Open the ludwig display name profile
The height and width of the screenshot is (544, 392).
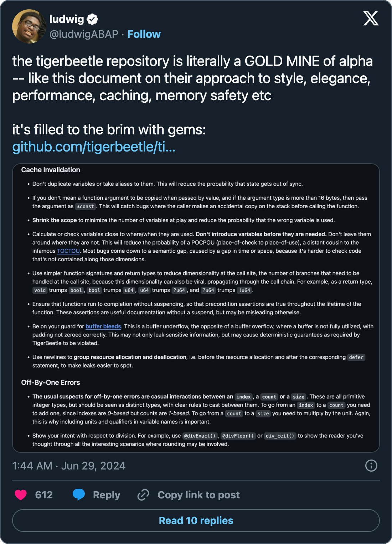pyautogui.click(x=67, y=19)
